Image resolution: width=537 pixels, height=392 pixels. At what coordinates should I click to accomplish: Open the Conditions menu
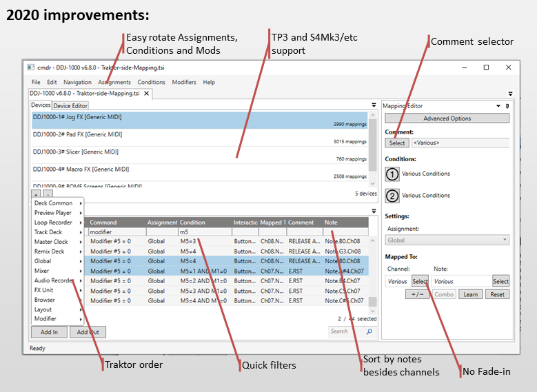point(152,82)
